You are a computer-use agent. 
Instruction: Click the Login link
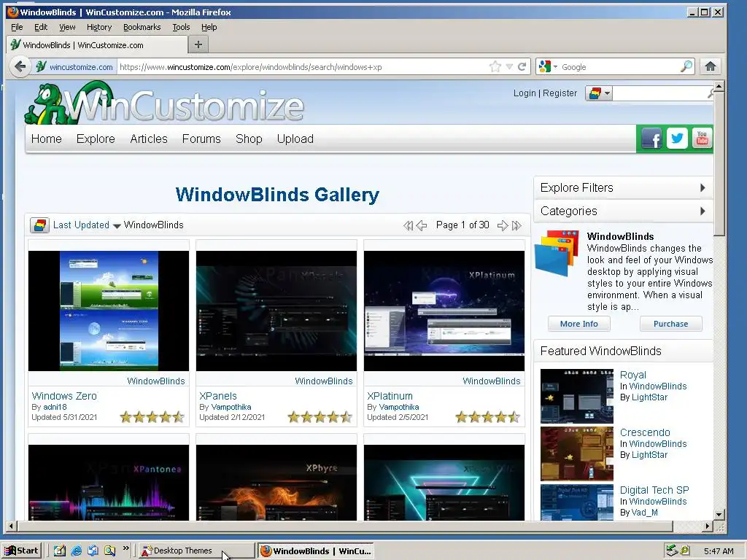click(x=525, y=93)
